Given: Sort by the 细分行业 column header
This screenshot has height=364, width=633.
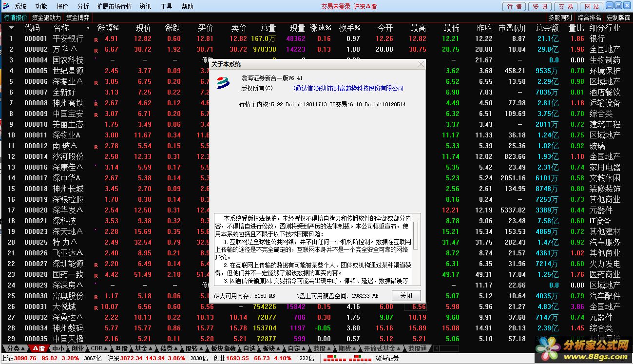Looking at the screenshot, I should tap(605, 28).
